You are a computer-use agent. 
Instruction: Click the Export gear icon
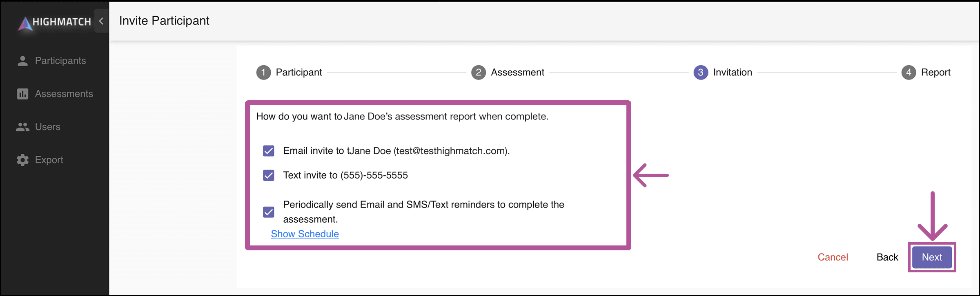point(23,160)
